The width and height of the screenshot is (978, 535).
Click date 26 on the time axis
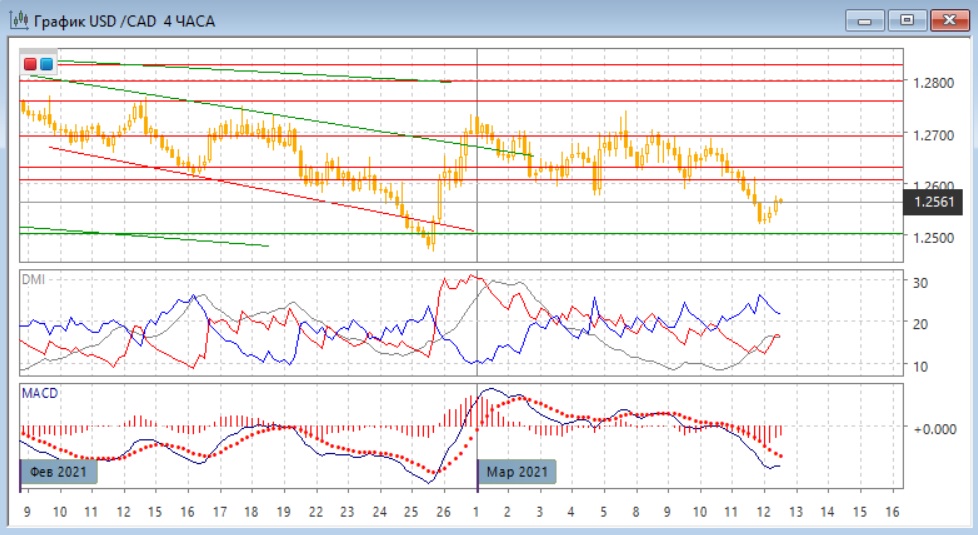pos(442,511)
